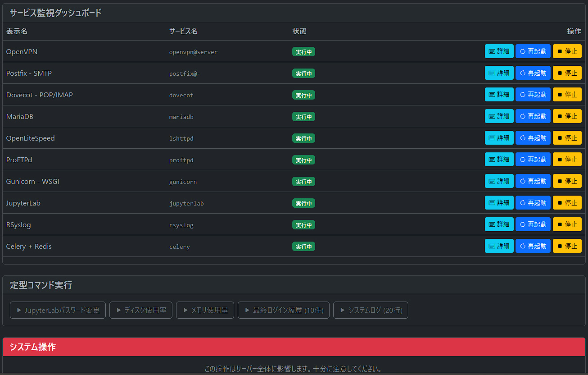
Task: Restart the Gunicorn - WSGI service
Action: click(x=533, y=181)
